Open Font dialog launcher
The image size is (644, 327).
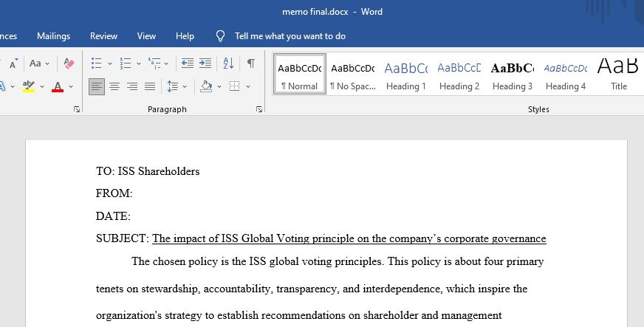(77, 109)
